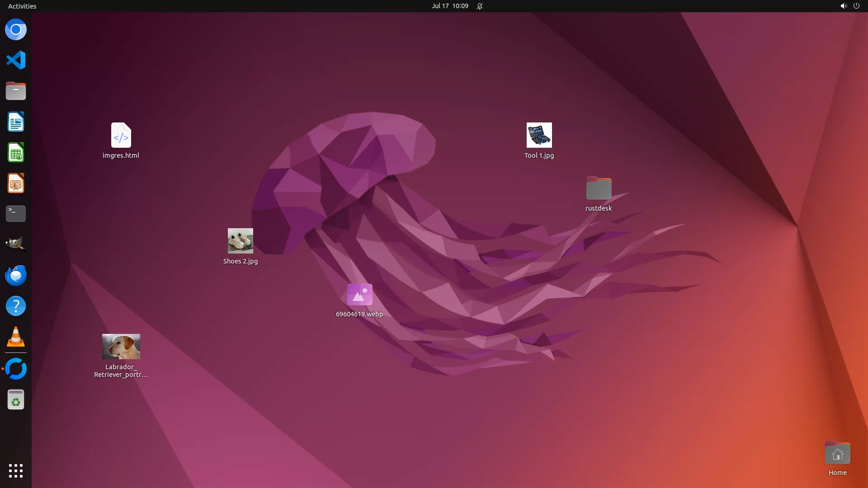The image size is (868, 488).
Task: Show Applications grid button
Action: (x=16, y=470)
